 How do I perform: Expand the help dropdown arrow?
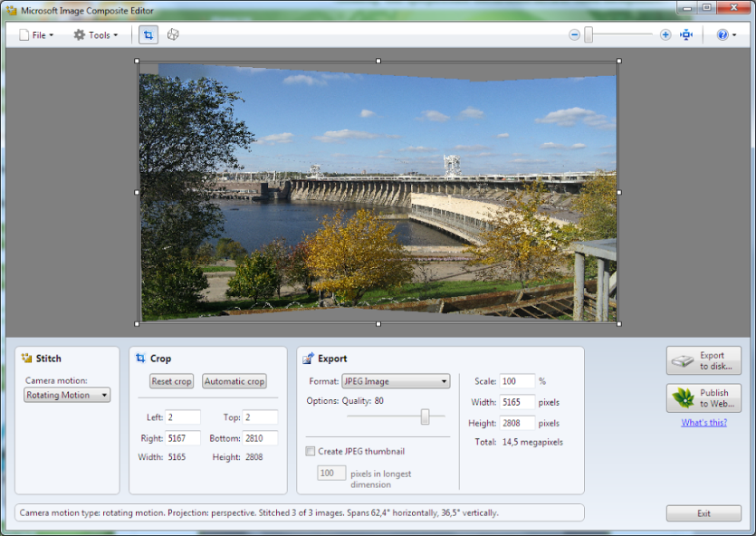click(734, 35)
